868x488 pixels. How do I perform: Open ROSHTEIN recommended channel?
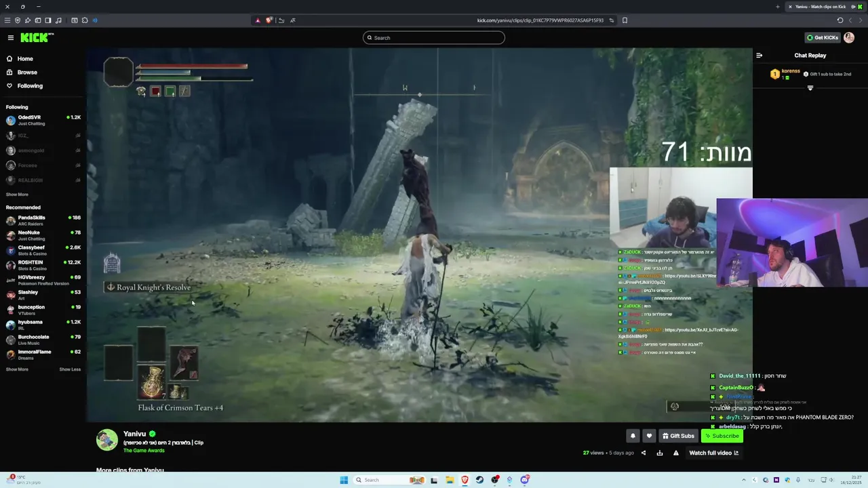43,265
